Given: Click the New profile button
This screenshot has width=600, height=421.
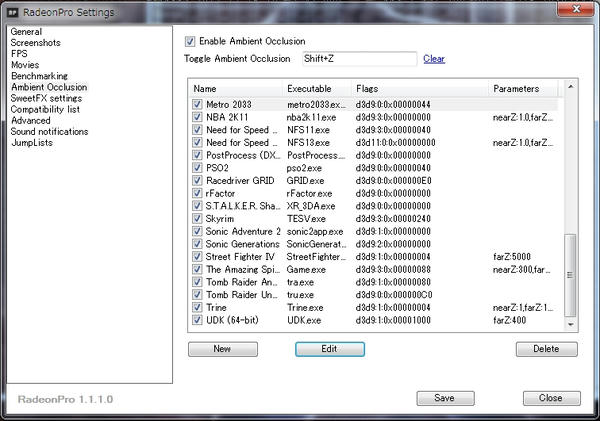Looking at the screenshot, I should point(223,349).
